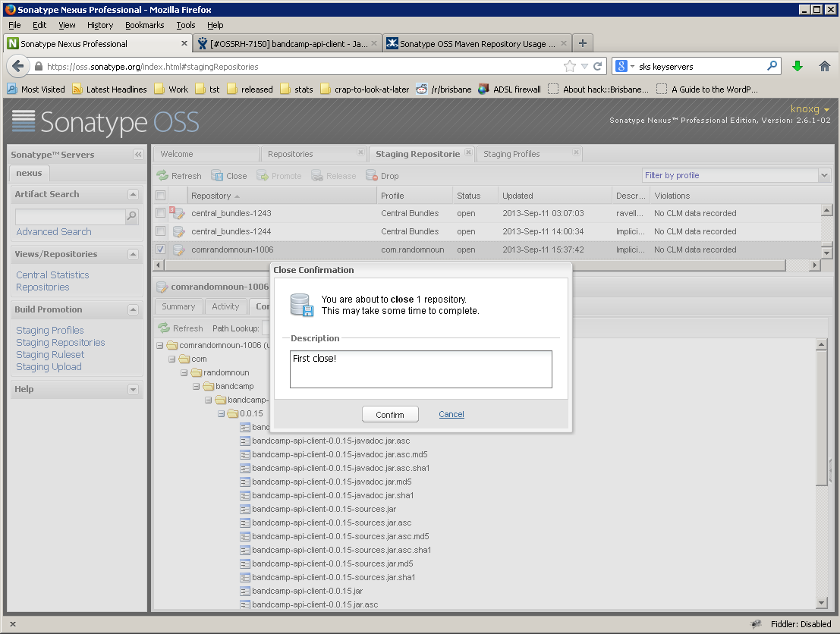Screen dimensions: 840x634
Task: Expand the Help panel
Action: point(134,390)
